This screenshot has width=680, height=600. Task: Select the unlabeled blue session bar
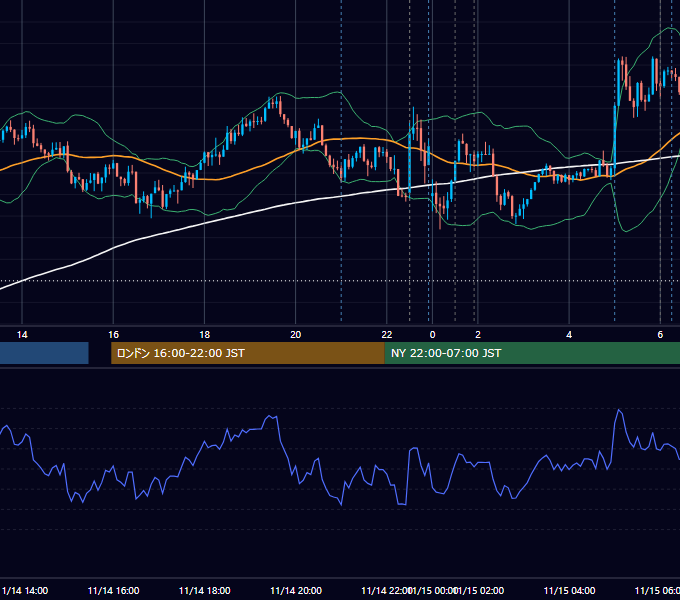click(44, 353)
